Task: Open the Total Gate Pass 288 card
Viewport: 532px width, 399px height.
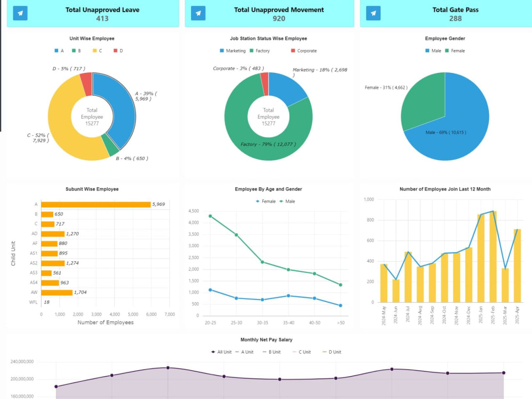Action: (446, 14)
